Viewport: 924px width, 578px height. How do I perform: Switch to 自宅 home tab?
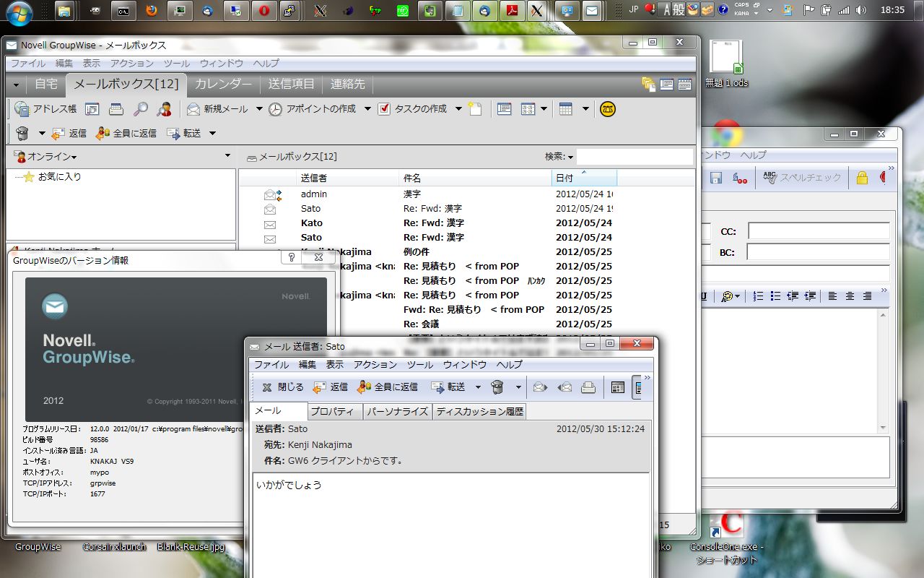(46, 84)
